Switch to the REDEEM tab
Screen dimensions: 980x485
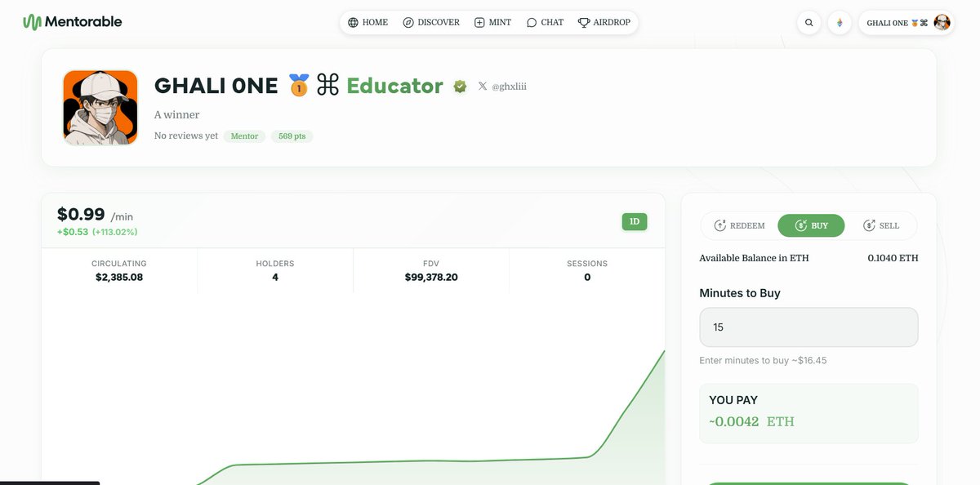[740, 225]
